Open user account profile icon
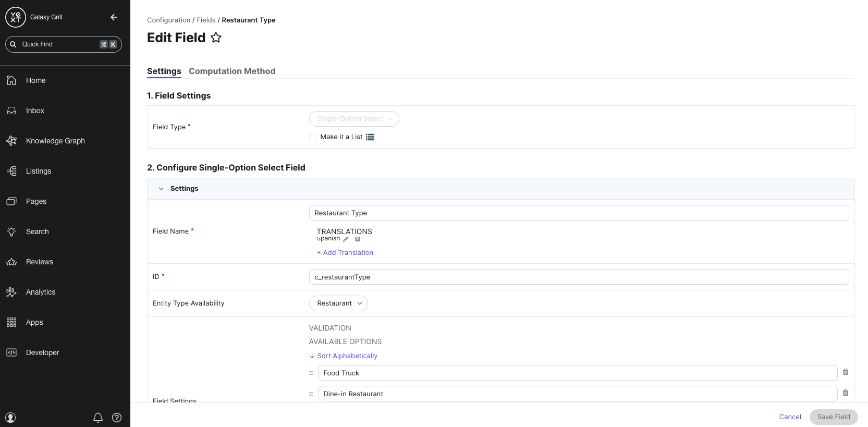 pos(10,418)
